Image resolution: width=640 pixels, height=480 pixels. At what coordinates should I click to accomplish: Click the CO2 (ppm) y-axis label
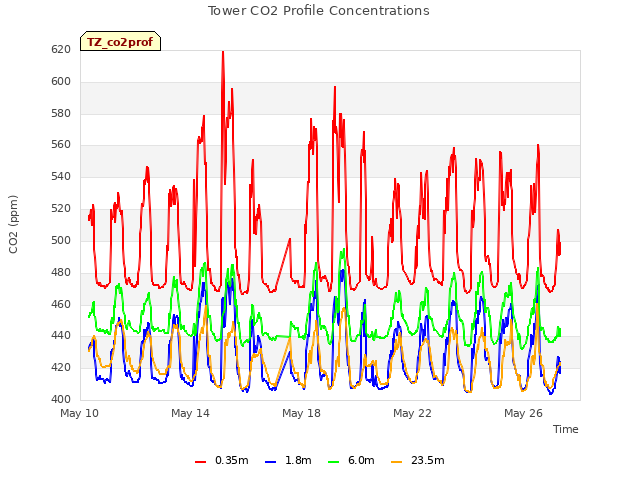pyautogui.click(x=13, y=224)
